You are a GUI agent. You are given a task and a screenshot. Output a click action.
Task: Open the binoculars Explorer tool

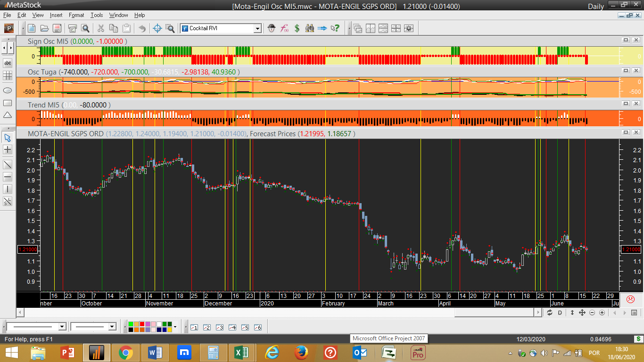(x=310, y=28)
